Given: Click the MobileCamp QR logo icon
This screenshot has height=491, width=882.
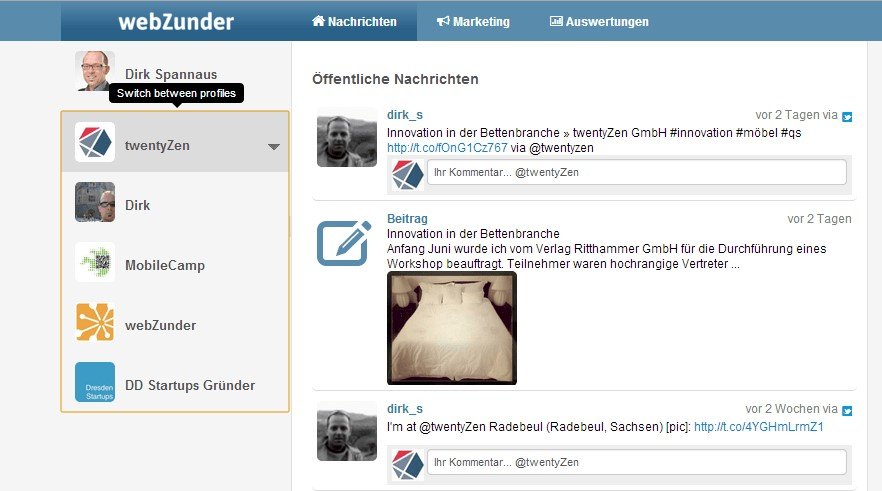Looking at the screenshot, I should click(95, 262).
